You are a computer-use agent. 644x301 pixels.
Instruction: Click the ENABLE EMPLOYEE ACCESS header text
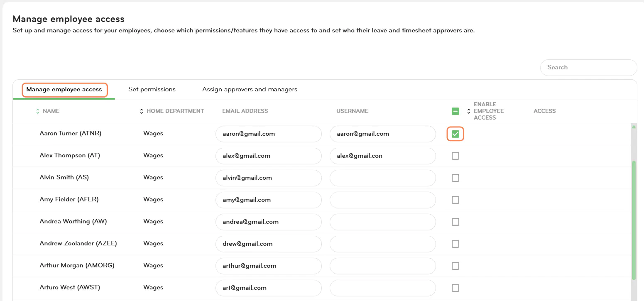coord(489,111)
